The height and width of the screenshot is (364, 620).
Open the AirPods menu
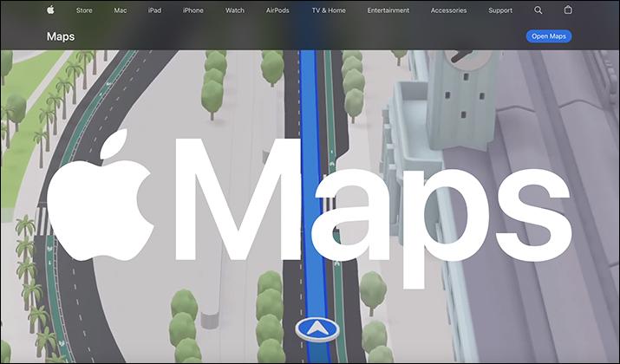(277, 10)
